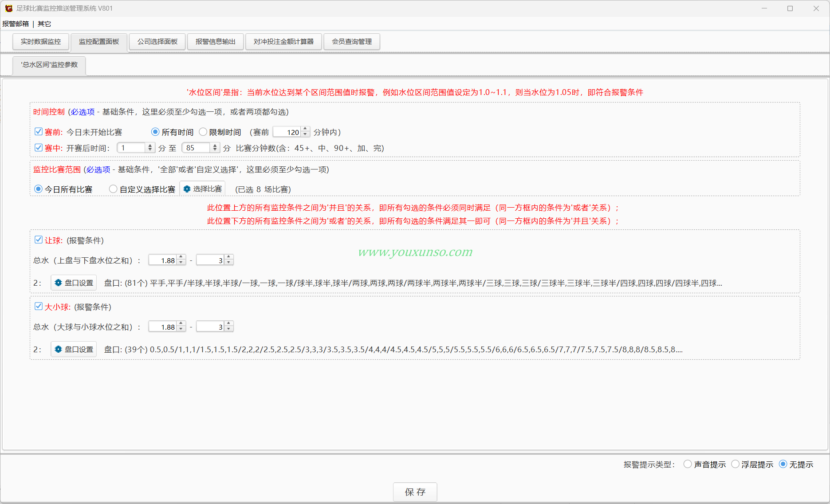830x504 pixels.
Task: Switch to 报警信息输出 tab
Action: 216,42
